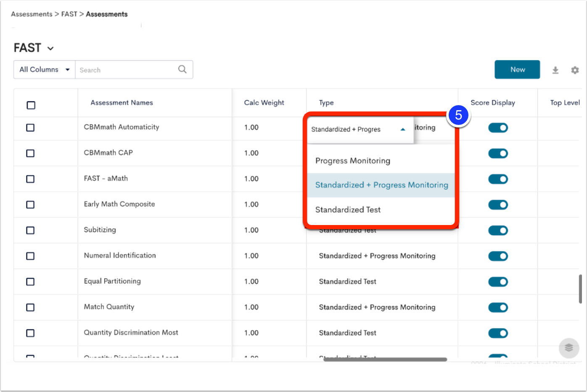Click the New button
Image resolution: width=587 pixels, height=392 pixels.
point(517,69)
